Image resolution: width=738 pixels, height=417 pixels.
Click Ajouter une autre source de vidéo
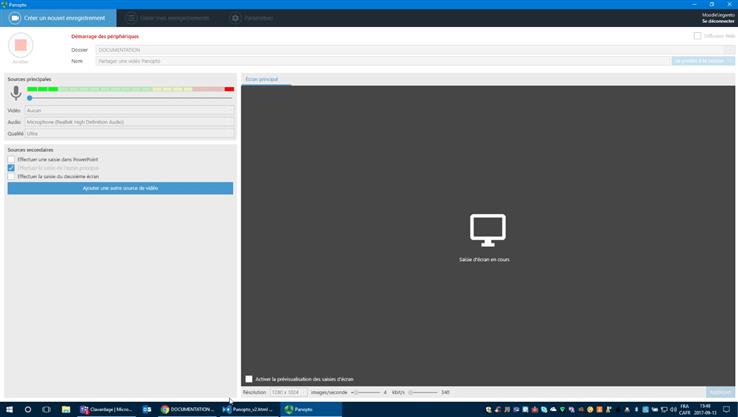tap(120, 188)
